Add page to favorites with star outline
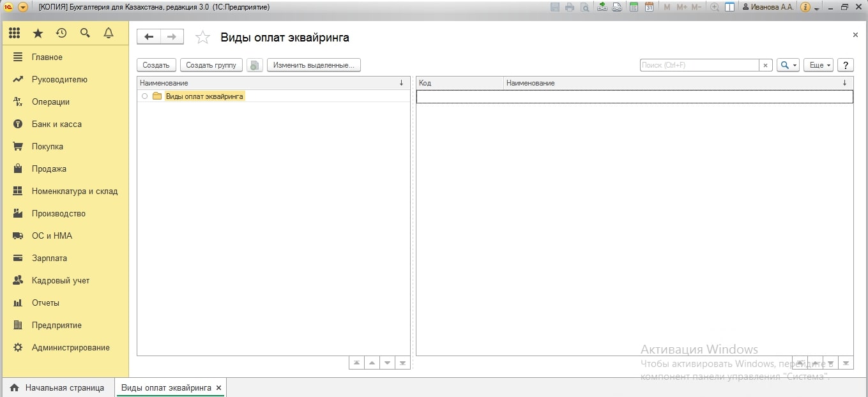868x397 pixels. coord(202,38)
